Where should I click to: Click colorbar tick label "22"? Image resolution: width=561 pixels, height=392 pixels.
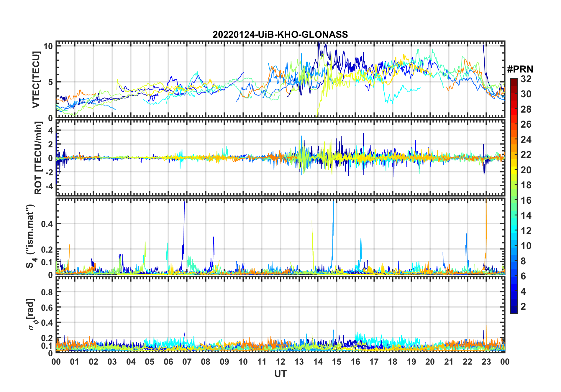pyautogui.click(x=526, y=155)
